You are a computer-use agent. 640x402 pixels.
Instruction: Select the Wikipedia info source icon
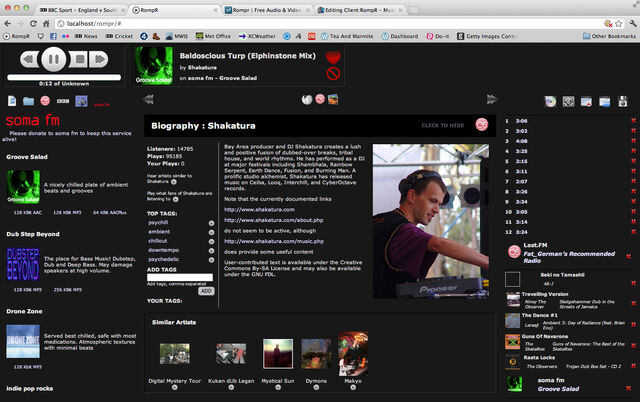coord(307,99)
